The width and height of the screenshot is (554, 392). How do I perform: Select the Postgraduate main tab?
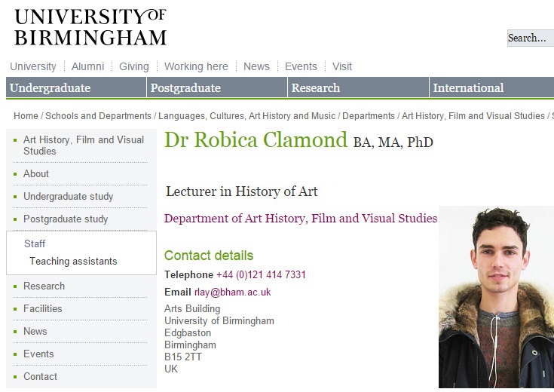click(x=217, y=87)
